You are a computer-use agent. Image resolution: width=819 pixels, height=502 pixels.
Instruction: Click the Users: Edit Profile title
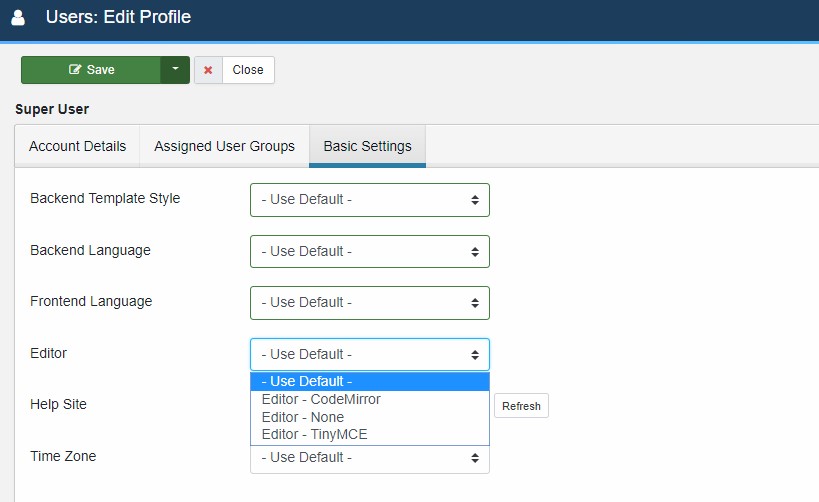[118, 17]
